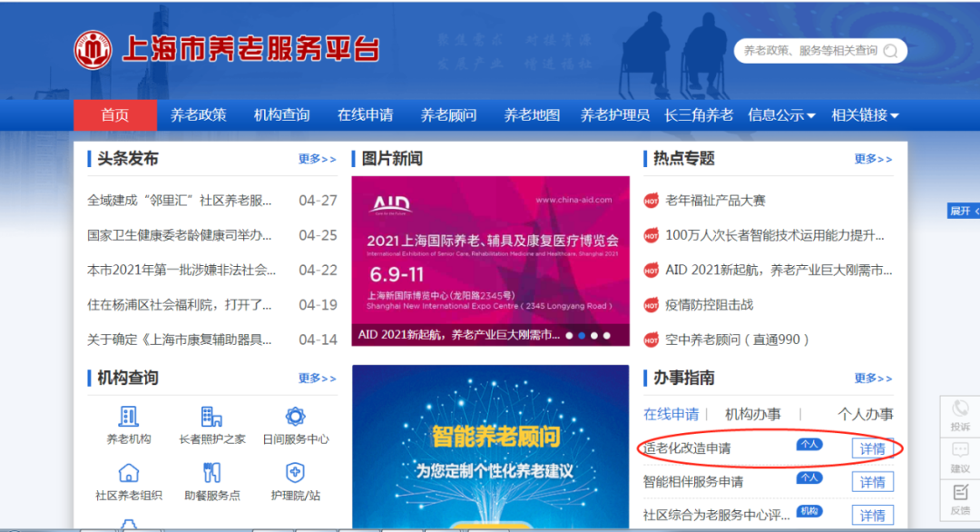The height and width of the screenshot is (532, 980).
Task: Open 养老机构 building icon
Action: [129, 417]
